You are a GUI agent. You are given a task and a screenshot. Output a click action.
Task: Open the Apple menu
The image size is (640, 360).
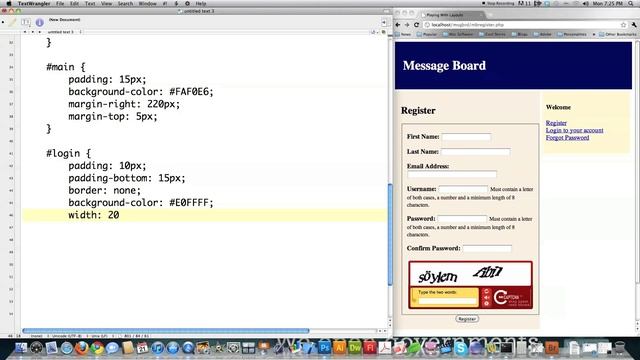pyautogui.click(x=9, y=4)
